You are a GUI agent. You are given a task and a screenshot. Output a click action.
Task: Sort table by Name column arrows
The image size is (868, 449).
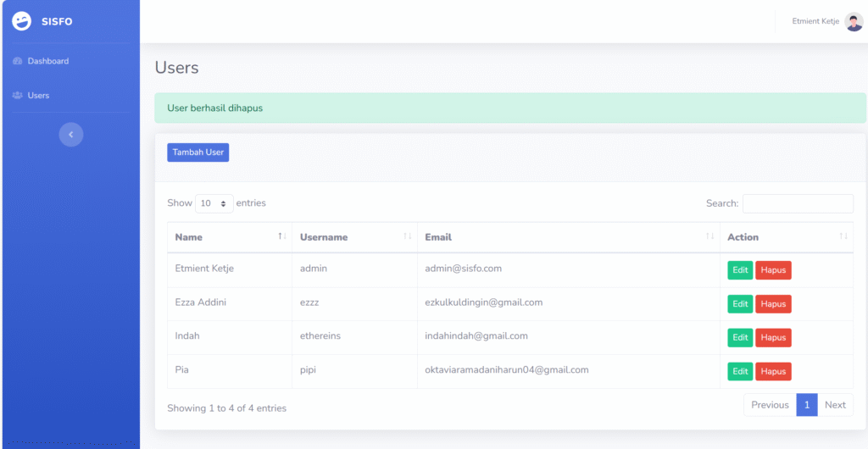282,236
